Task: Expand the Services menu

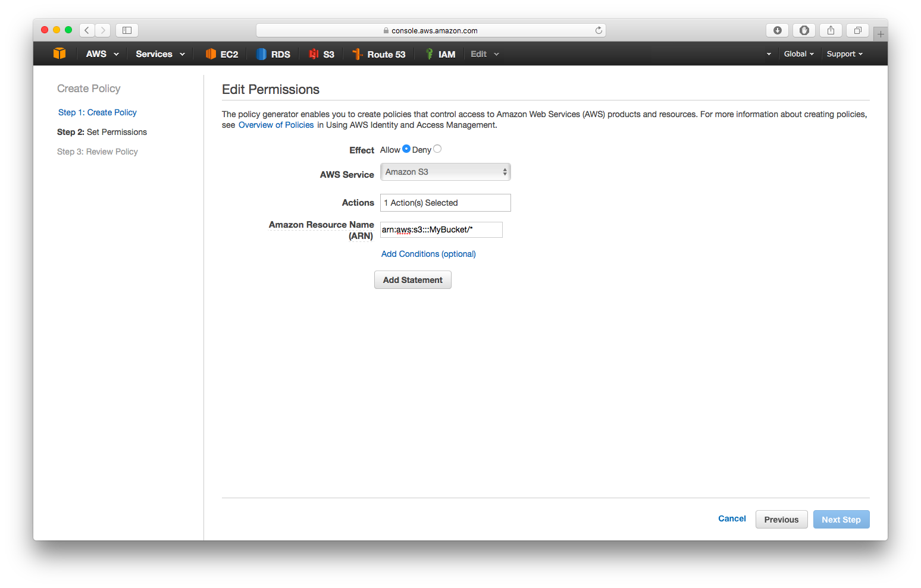Action: point(160,54)
